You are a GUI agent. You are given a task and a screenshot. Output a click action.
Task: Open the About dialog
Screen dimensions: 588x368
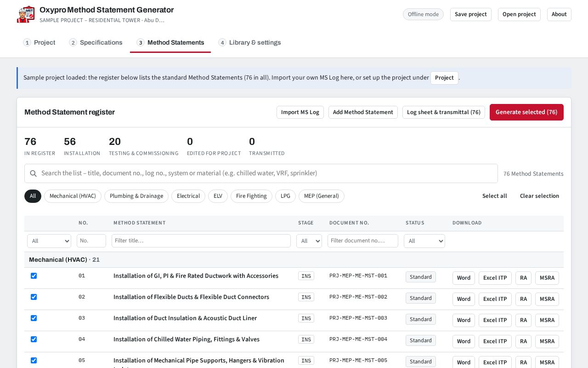click(x=559, y=14)
